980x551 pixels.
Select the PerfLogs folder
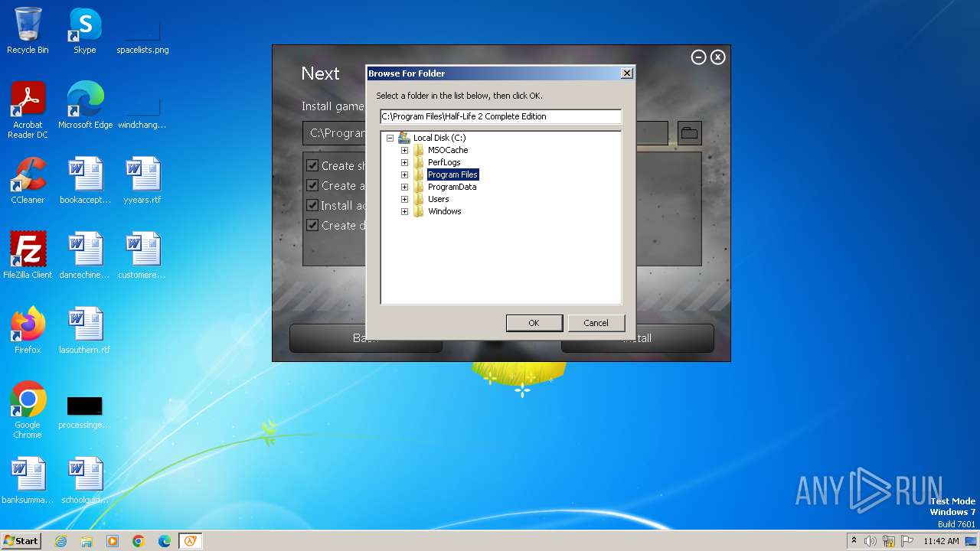(444, 163)
